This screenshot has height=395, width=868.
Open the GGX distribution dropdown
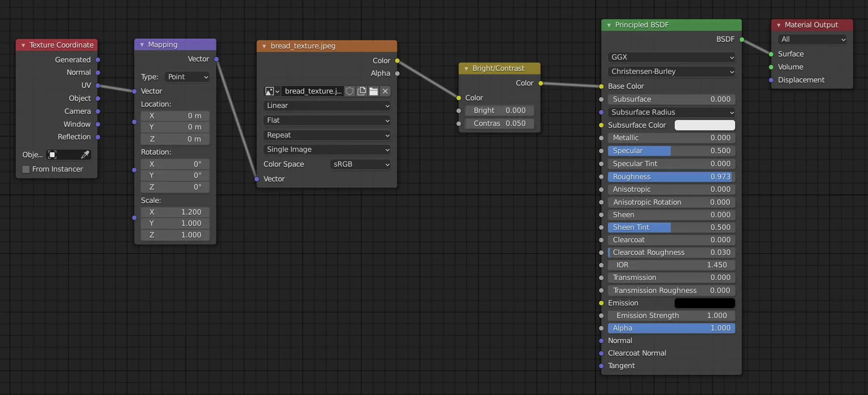[671, 57]
